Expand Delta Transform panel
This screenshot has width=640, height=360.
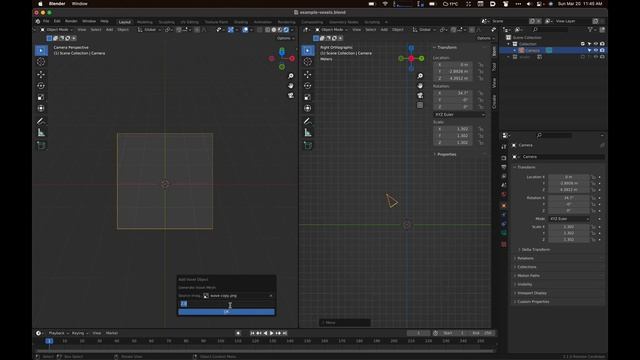tap(536, 249)
